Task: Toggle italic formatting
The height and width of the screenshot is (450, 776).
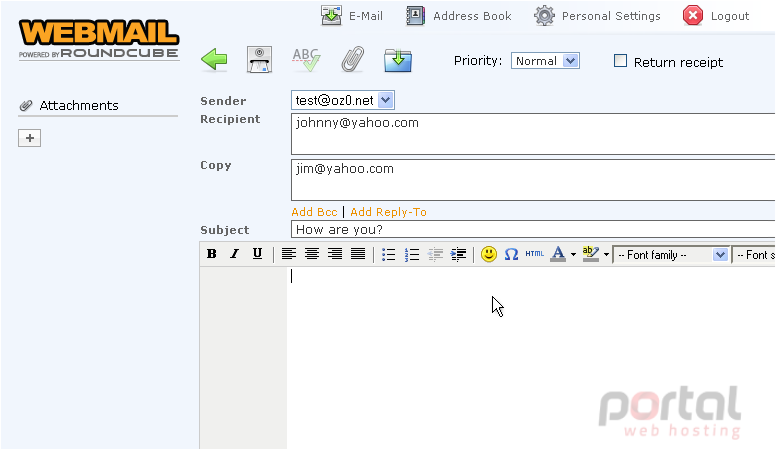Action: pos(235,254)
